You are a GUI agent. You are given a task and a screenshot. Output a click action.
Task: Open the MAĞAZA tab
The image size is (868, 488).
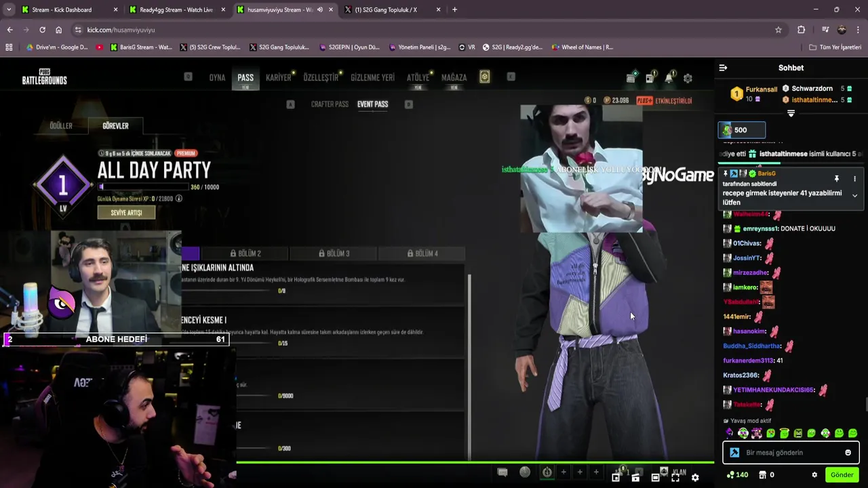454,77
